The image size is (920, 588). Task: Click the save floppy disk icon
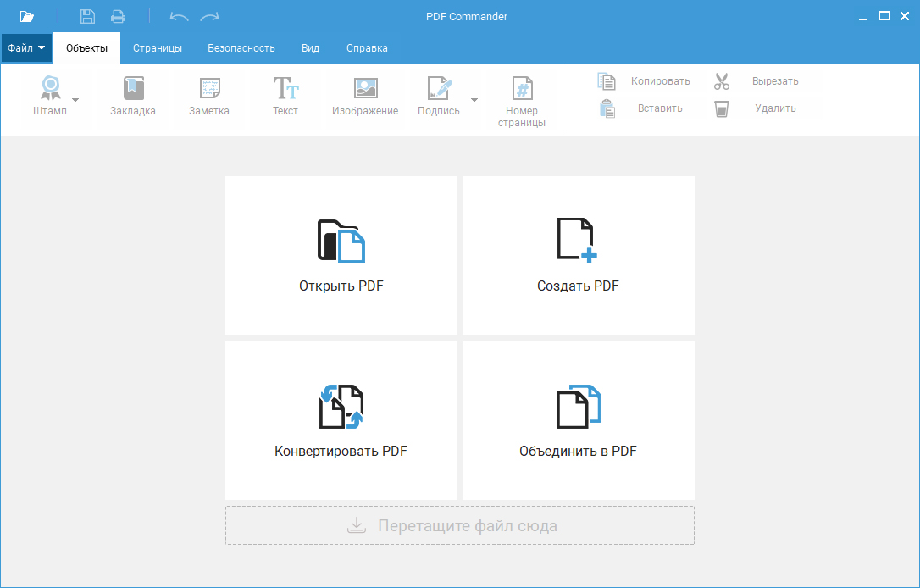pyautogui.click(x=87, y=16)
